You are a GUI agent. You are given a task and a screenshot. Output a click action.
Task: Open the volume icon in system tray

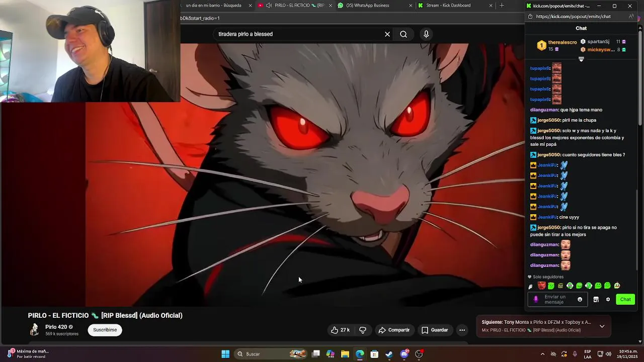pyautogui.click(x=609, y=354)
